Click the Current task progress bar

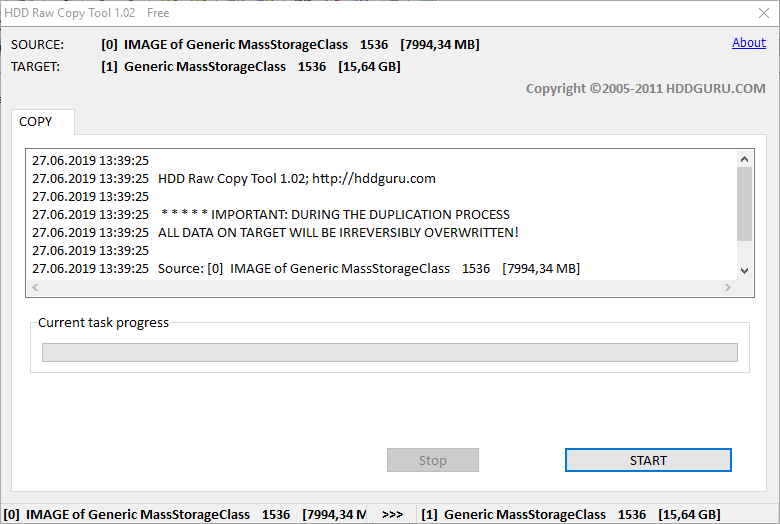pos(389,353)
